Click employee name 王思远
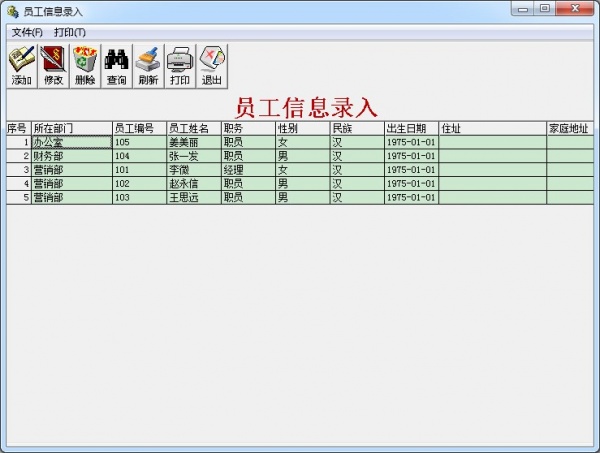600x453 pixels. click(x=194, y=197)
